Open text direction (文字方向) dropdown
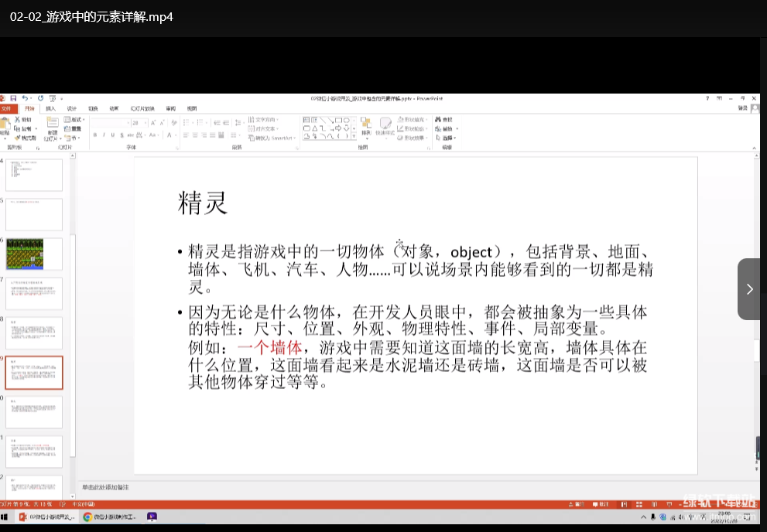Viewport: 767px width, 532px height. click(x=263, y=120)
